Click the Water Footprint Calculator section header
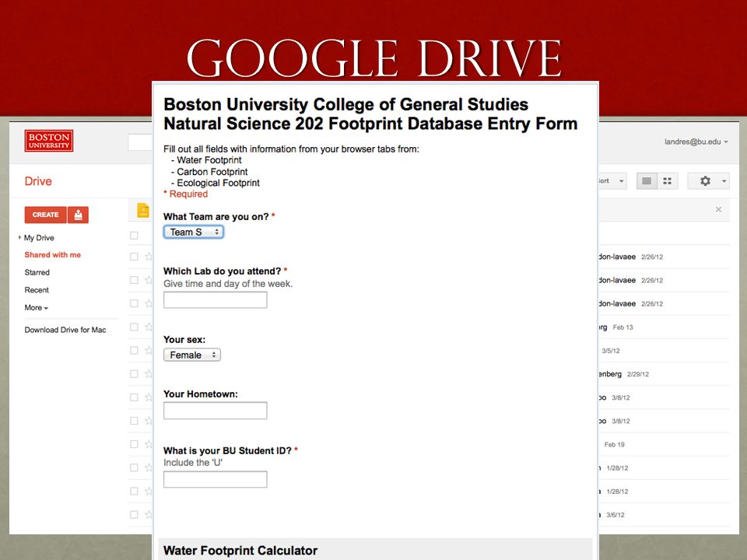Screen dimensions: 747x560 pyautogui.click(x=240, y=551)
